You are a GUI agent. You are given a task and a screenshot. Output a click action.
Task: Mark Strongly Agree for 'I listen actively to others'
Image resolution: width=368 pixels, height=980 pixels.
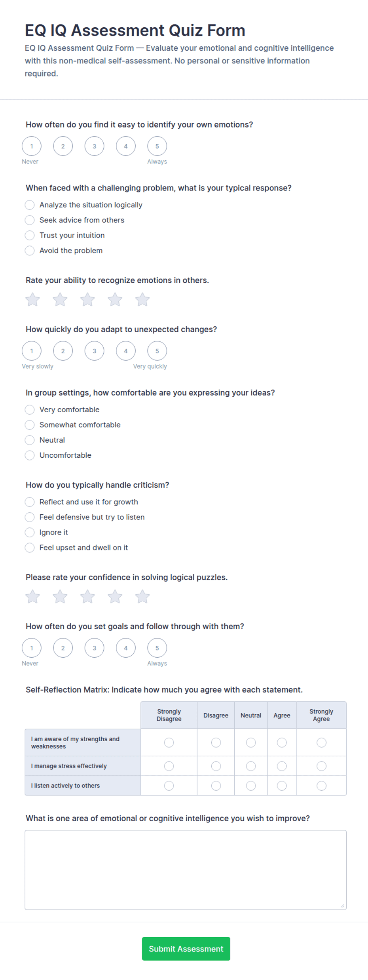pyautogui.click(x=321, y=786)
